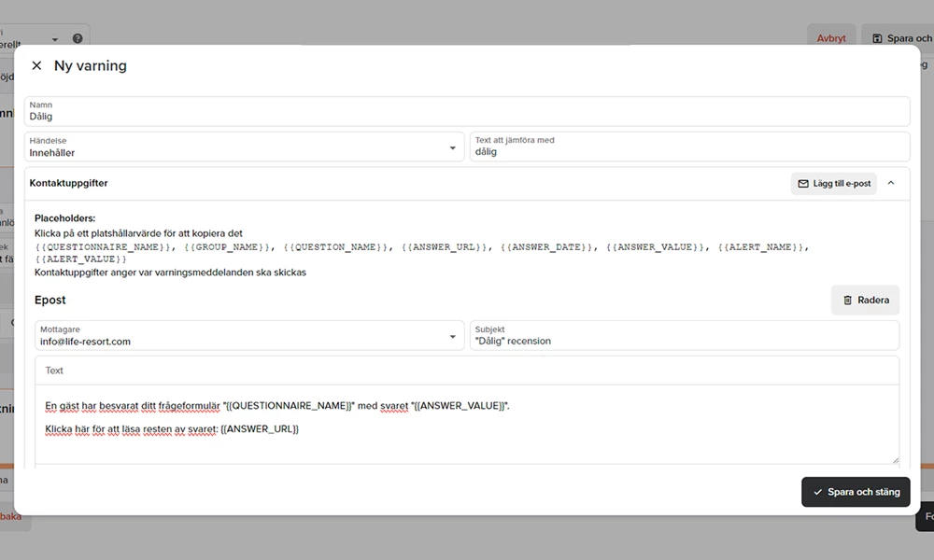934x560 pixels.
Task: Click the envelope icon on Lägg till e-post
Action: pyautogui.click(x=803, y=183)
